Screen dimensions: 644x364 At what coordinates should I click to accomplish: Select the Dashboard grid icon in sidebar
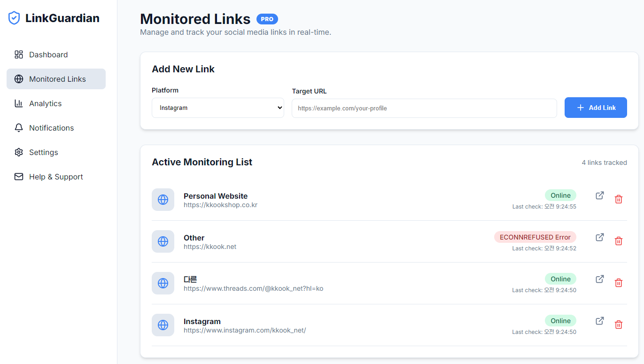[x=19, y=54]
